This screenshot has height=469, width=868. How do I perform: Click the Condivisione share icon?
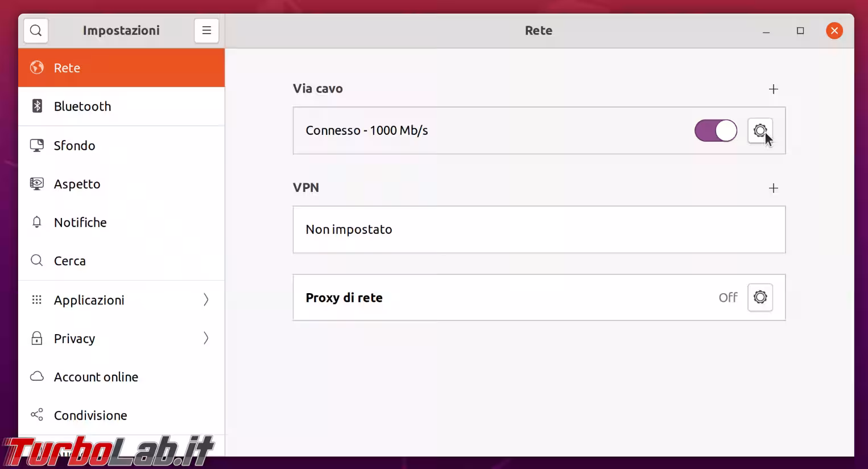(x=37, y=415)
